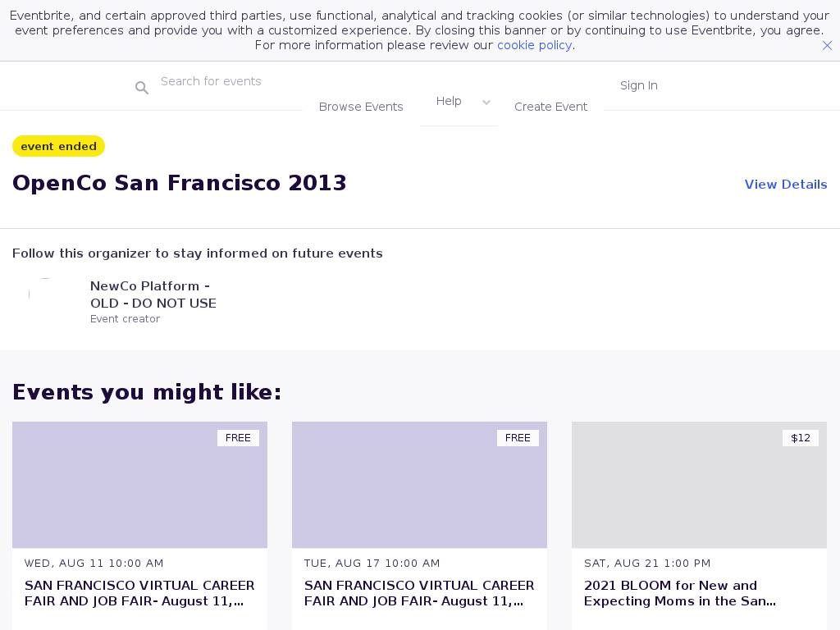Click the yellow event ended badge

pos(58,146)
